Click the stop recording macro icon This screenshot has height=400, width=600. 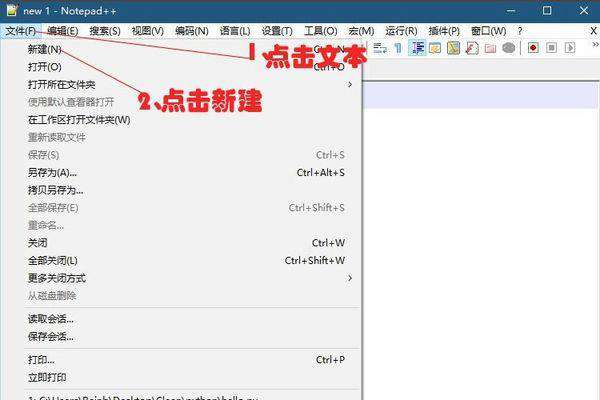click(551, 48)
